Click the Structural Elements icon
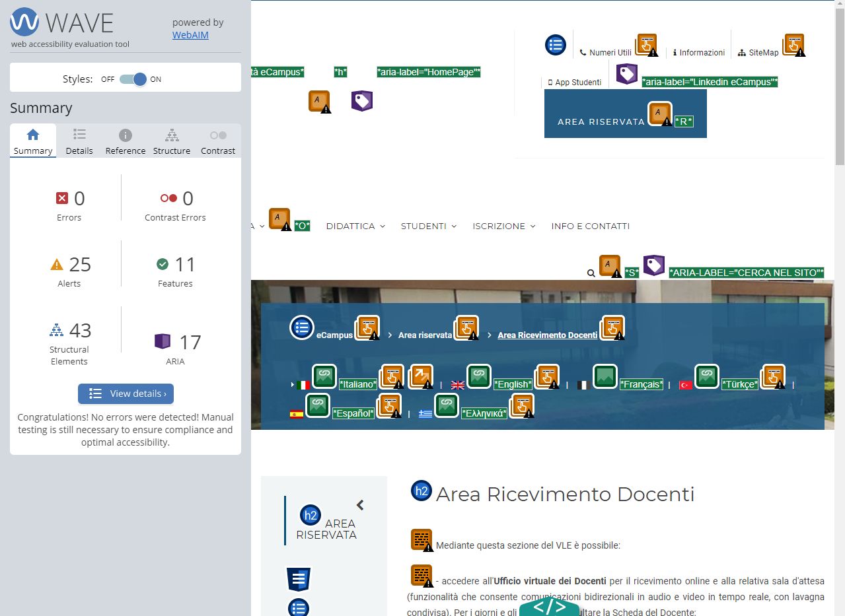Image resolution: width=845 pixels, height=616 pixels. (x=56, y=330)
